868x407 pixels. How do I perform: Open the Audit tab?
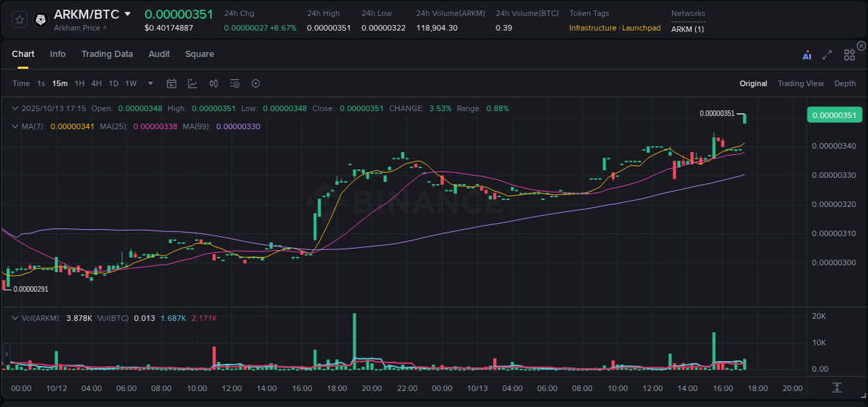159,54
